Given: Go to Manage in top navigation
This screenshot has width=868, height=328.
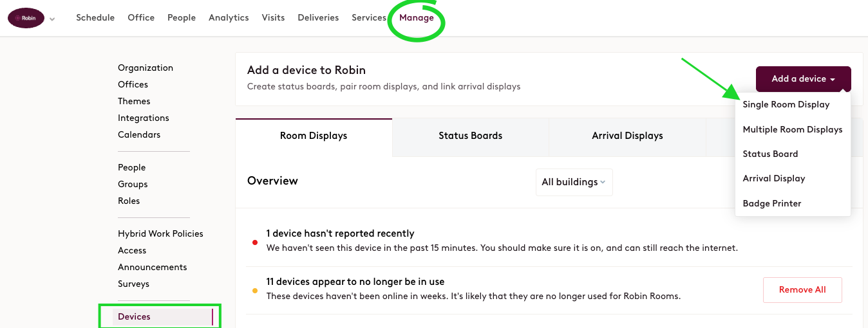Looking at the screenshot, I should tap(417, 17).
